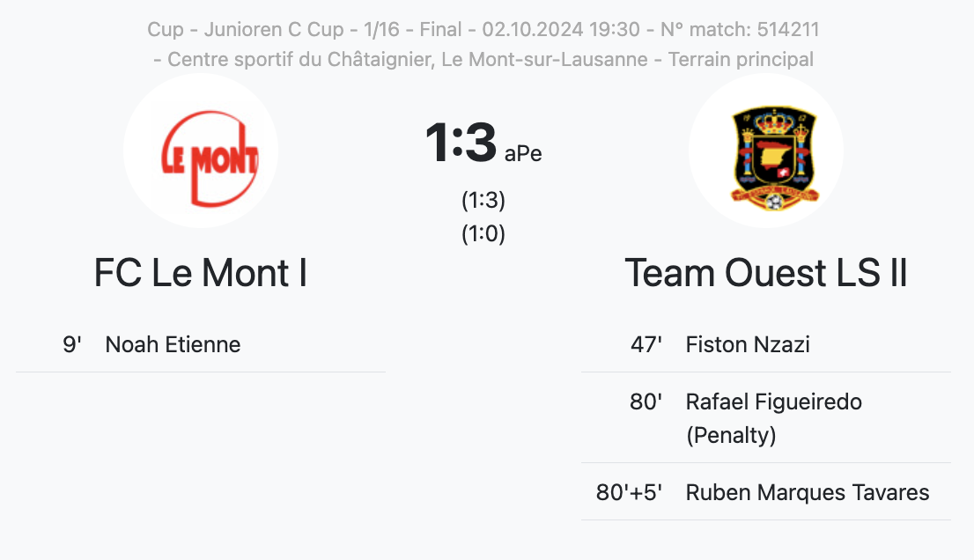The image size is (974, 560).
Task: Click the 80'+5' goal minute
Action: pyautogui.click(x=630, y=492)
